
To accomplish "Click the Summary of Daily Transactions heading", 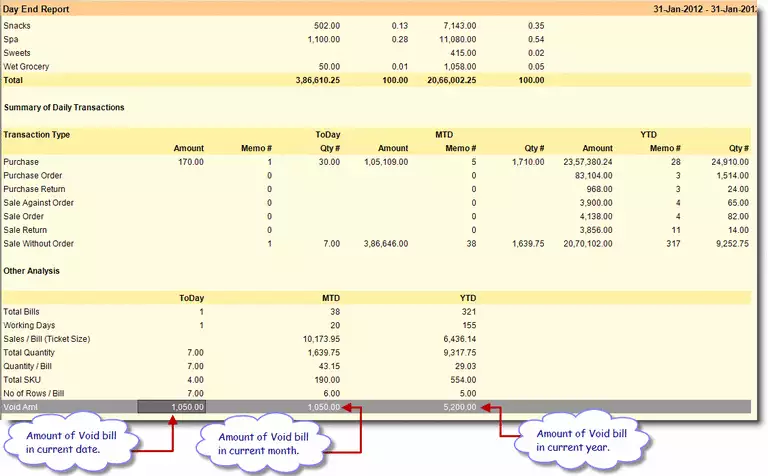I will (63, 106).
